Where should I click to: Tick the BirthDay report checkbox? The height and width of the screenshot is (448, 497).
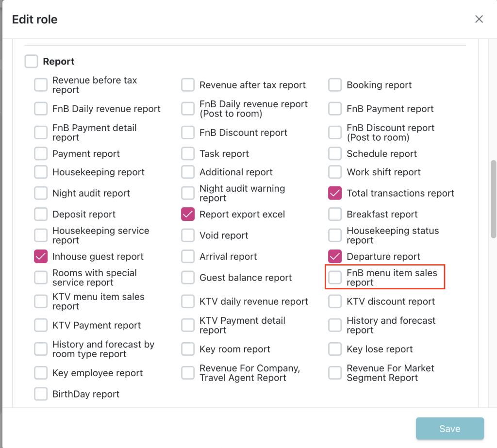click(41, 394)
